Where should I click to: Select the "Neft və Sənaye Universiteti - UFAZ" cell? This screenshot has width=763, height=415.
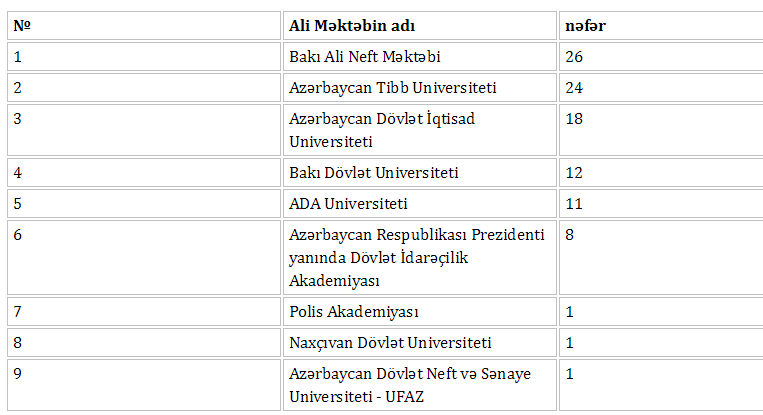click(419, 385)
